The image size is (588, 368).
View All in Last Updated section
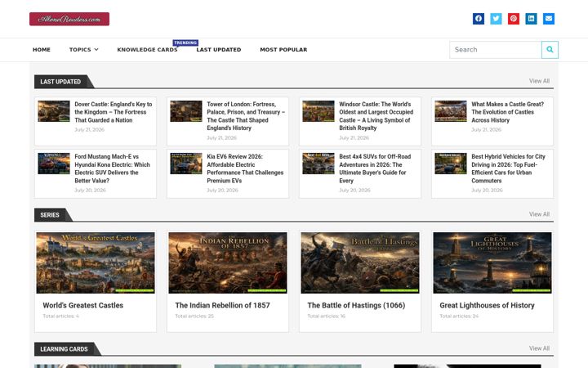click(x=539, y=81)
